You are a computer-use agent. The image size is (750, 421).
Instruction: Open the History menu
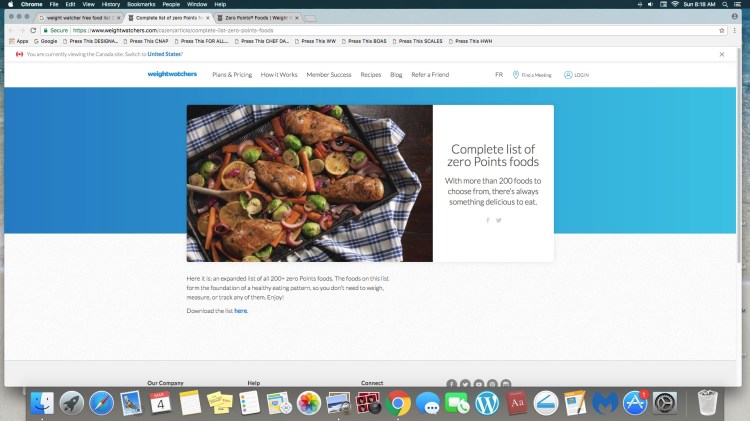(110, 4)
